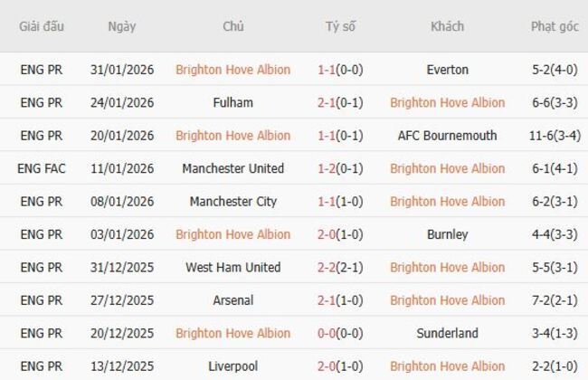The image size is (588, 380).
Task: Select the AFC Bournemouth team name
Action: click(447, 136)
